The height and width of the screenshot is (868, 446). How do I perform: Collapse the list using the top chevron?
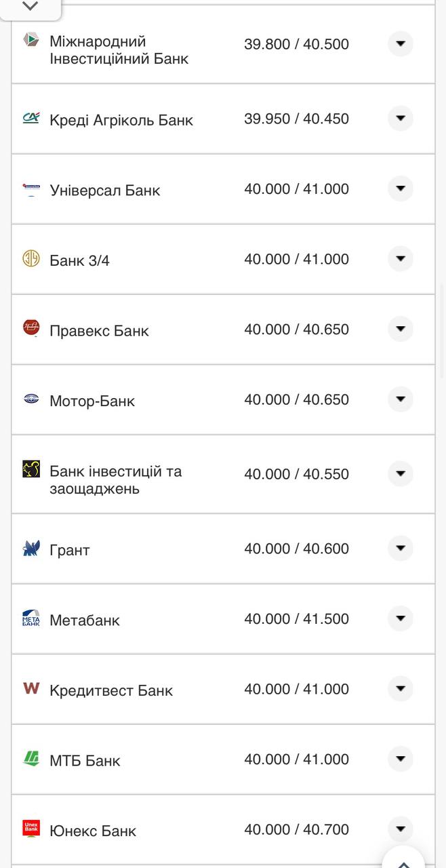click(30, 5)
